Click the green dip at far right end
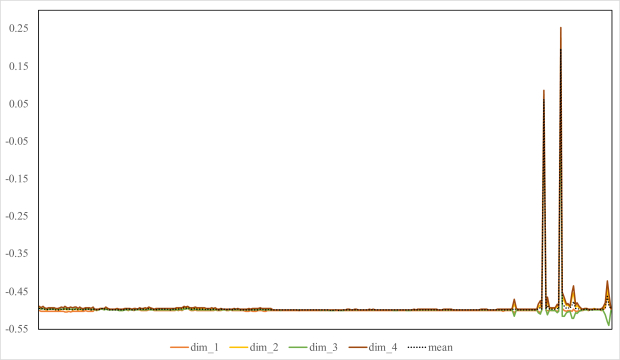620x360 pixels. (609, 325)
